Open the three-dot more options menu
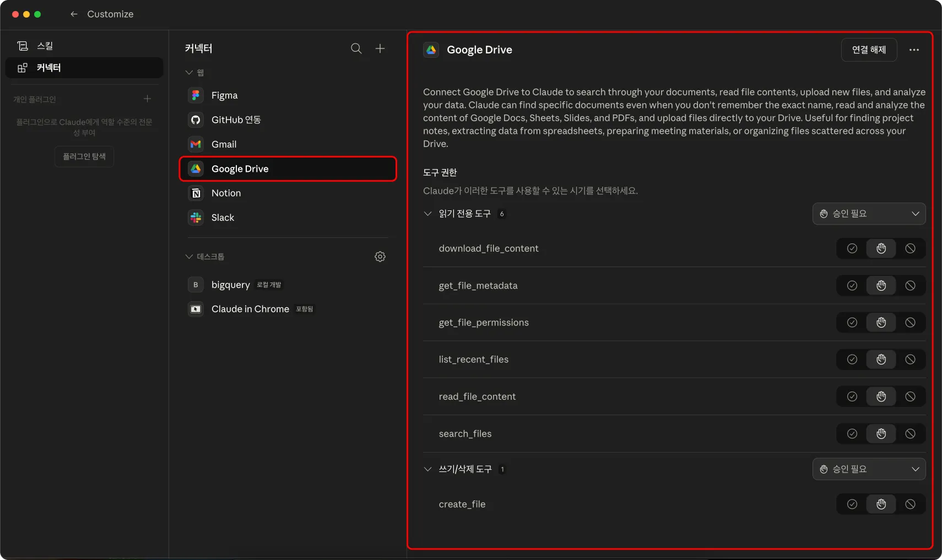The width and height of the screenshot is (942, 560). [x=914, y=50]
